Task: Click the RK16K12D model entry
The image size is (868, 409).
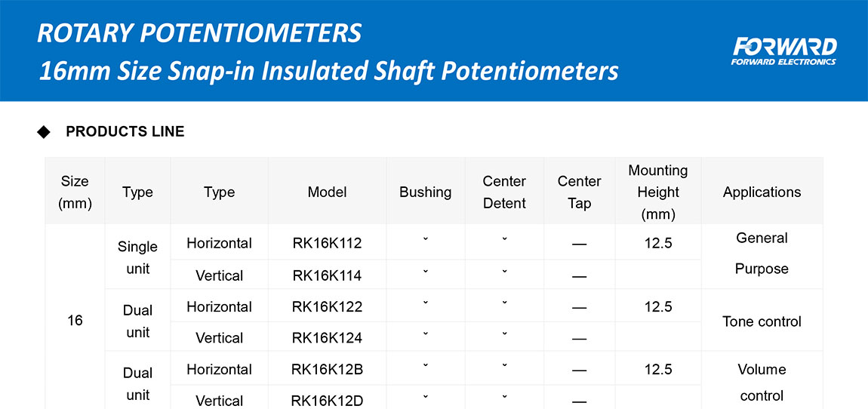Action: [x=327, y=401]
